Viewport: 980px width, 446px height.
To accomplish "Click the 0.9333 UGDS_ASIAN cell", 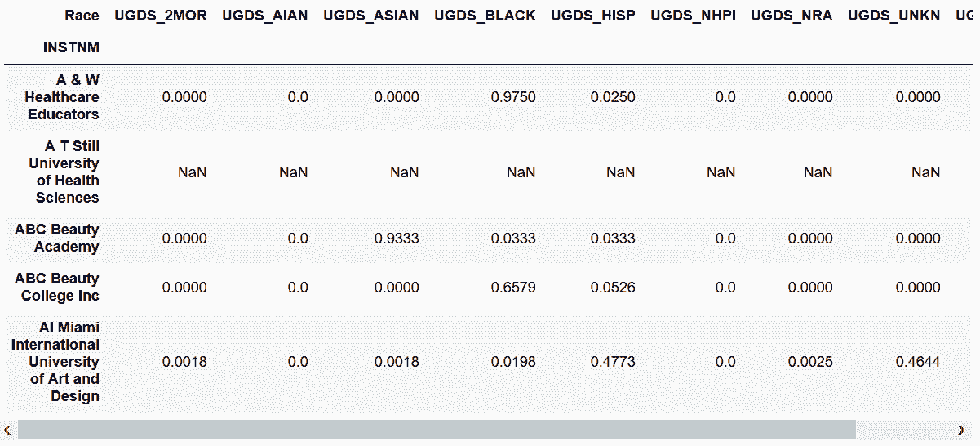I will click(397, 239).
